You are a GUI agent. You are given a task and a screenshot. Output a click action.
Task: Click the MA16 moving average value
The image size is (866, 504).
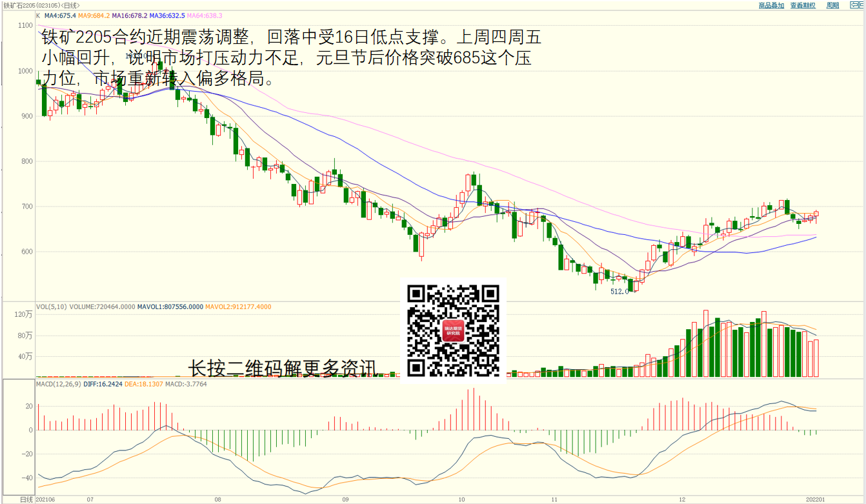coord(130,15)
